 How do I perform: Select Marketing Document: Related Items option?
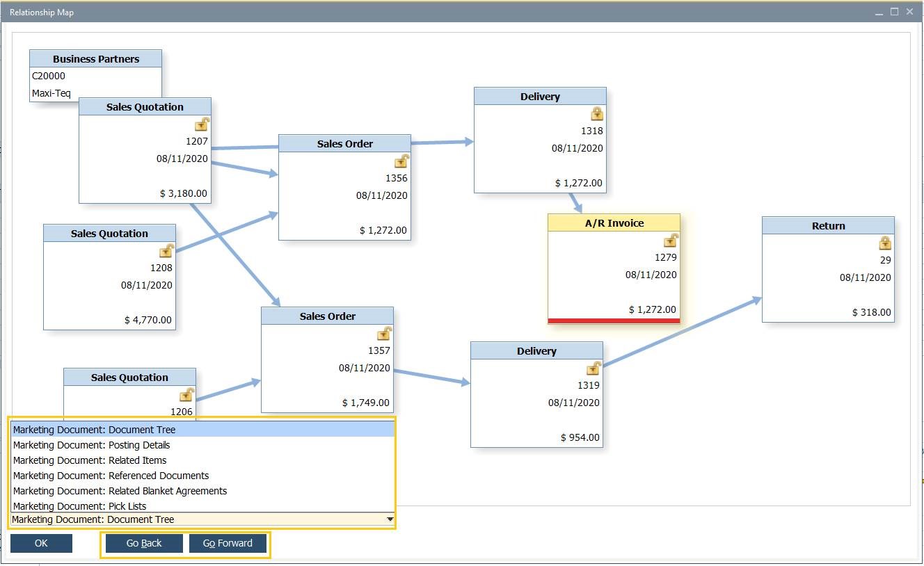pyautogui.click(x=90, y=460)
